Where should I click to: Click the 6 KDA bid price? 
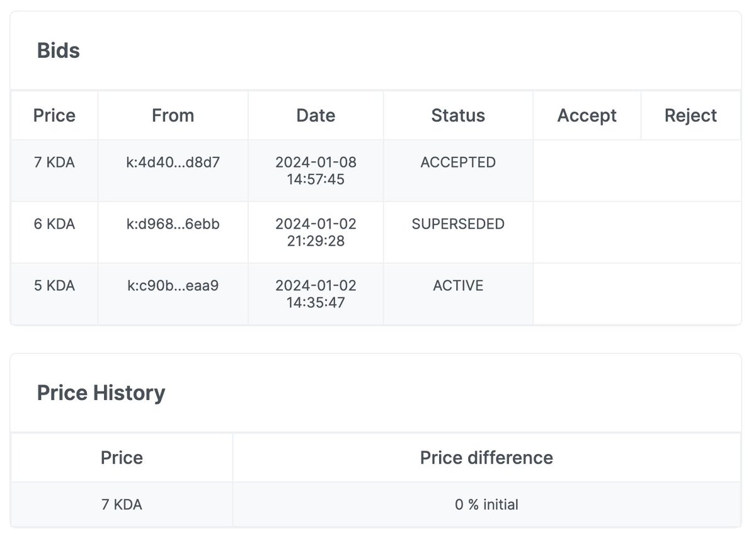(x=54, y=224)
